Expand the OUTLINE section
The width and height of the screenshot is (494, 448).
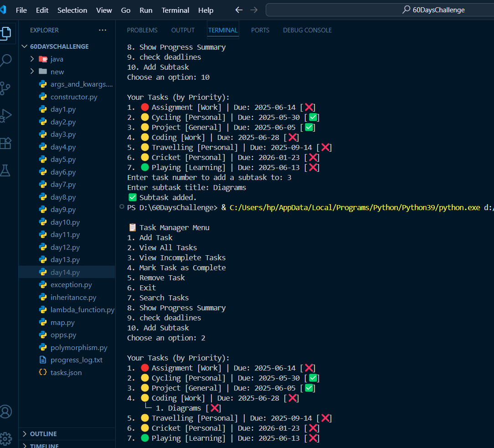(25, 434)
